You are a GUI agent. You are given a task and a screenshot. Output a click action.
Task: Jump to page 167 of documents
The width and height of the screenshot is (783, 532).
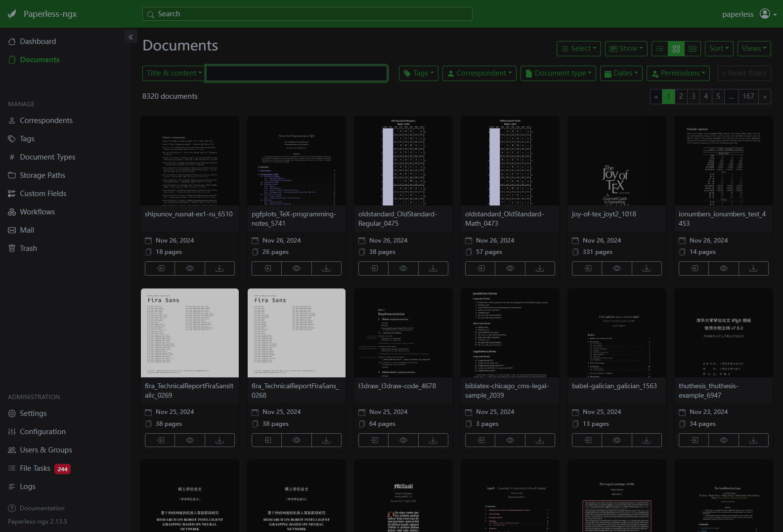748,96
